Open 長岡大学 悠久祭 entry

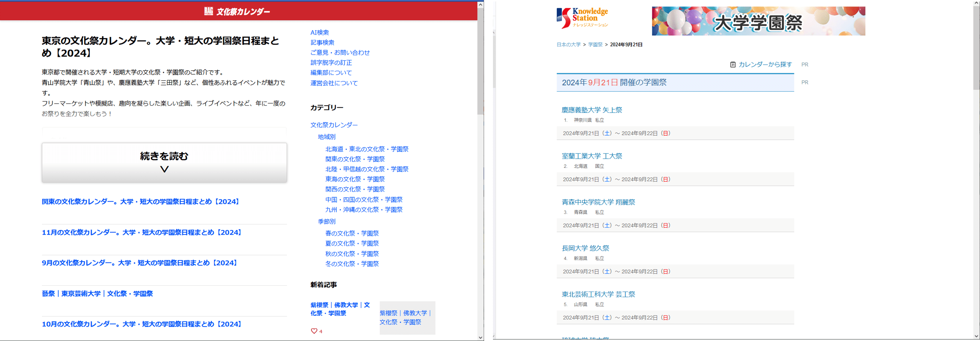pyautogui.click(x=585, y=248)
